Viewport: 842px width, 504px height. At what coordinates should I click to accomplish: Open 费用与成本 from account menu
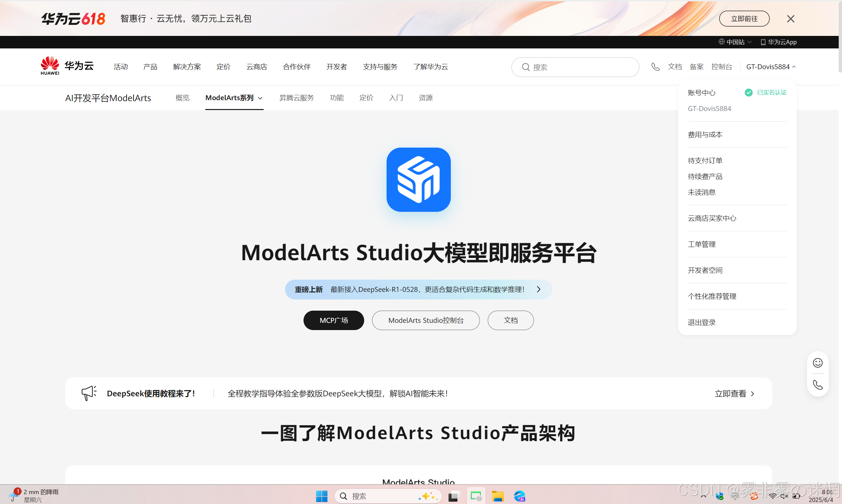pyautogui.click(x=705, y=134)
